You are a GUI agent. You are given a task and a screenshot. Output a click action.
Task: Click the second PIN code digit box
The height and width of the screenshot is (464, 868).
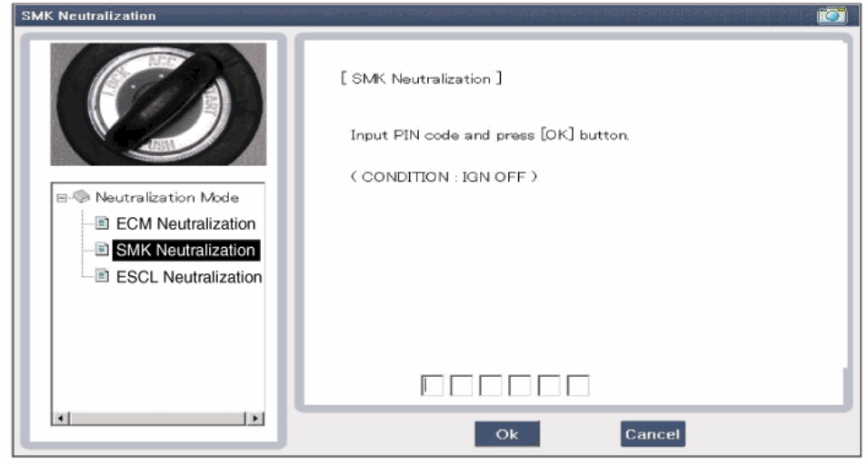461,386
